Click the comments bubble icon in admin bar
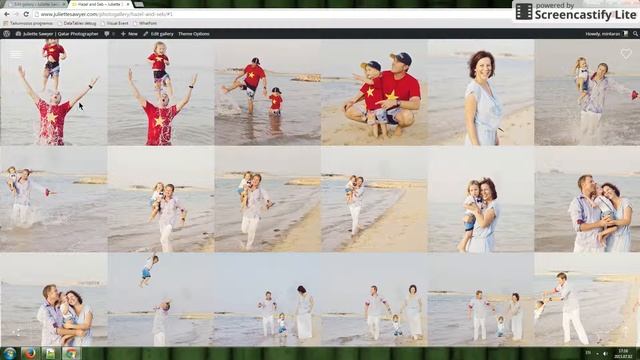The width and height of the screenshot is (640, 360). (107, 34)
